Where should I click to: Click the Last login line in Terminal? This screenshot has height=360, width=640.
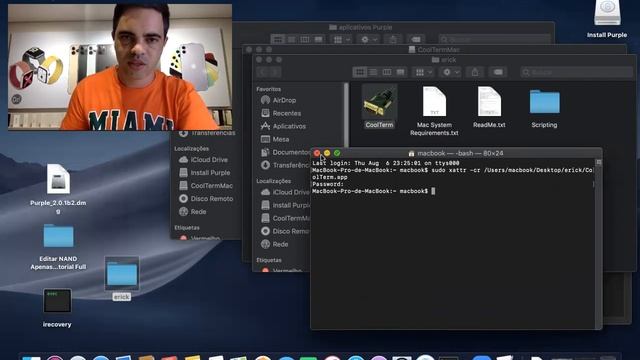386,163
